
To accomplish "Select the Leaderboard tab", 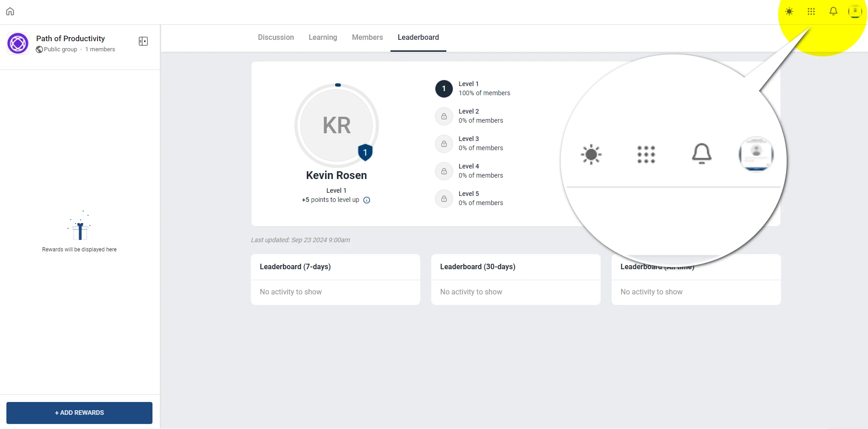I will 418,38.
